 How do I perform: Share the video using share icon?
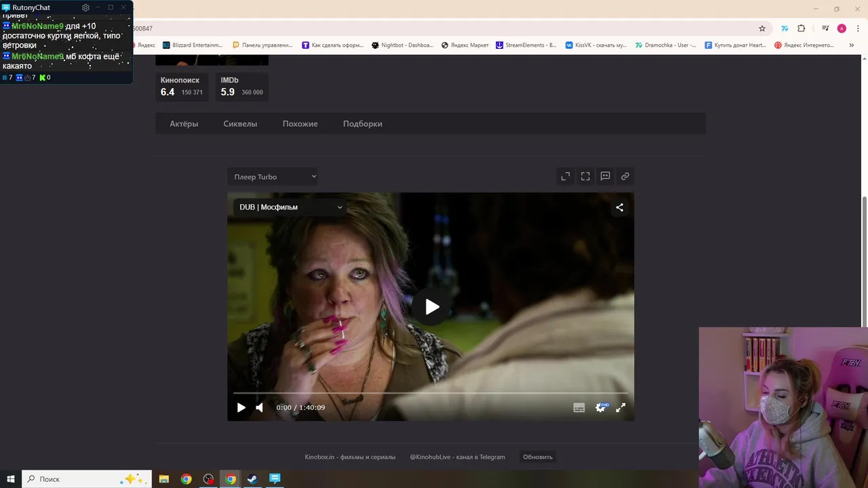pos(619,207)
